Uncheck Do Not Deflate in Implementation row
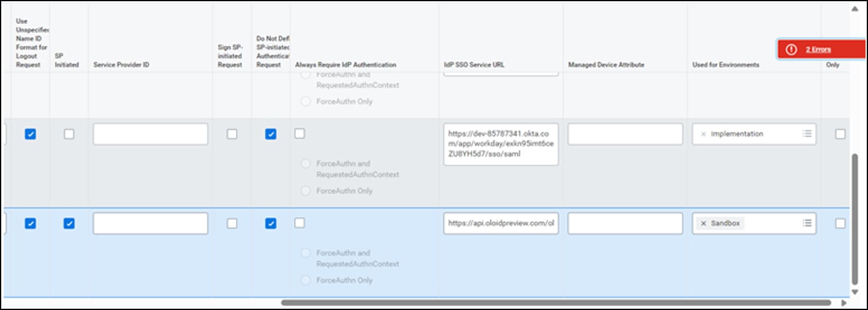The width and height of the screenshot is (868, 310). coord(270,134)
